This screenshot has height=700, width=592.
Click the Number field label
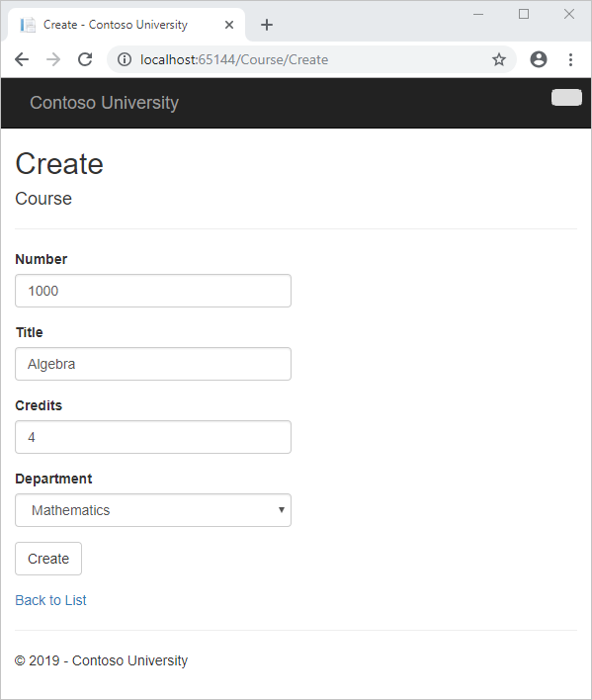point(42,259)
